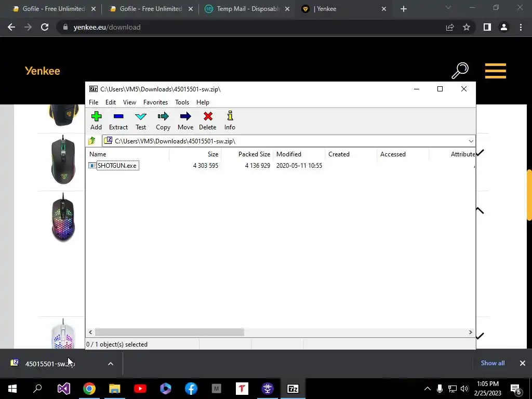Expand download item options chevron

point(111,364)
